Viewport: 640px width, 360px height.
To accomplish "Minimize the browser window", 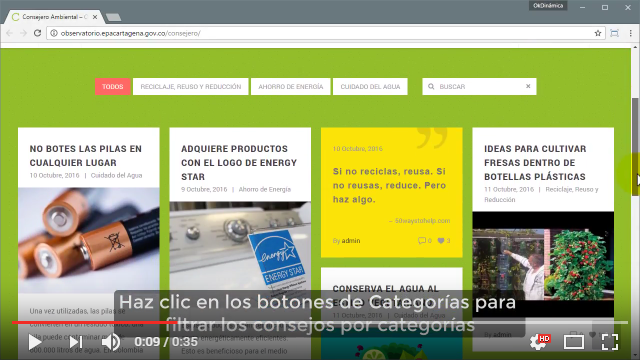I will click(x=582, y=7).
